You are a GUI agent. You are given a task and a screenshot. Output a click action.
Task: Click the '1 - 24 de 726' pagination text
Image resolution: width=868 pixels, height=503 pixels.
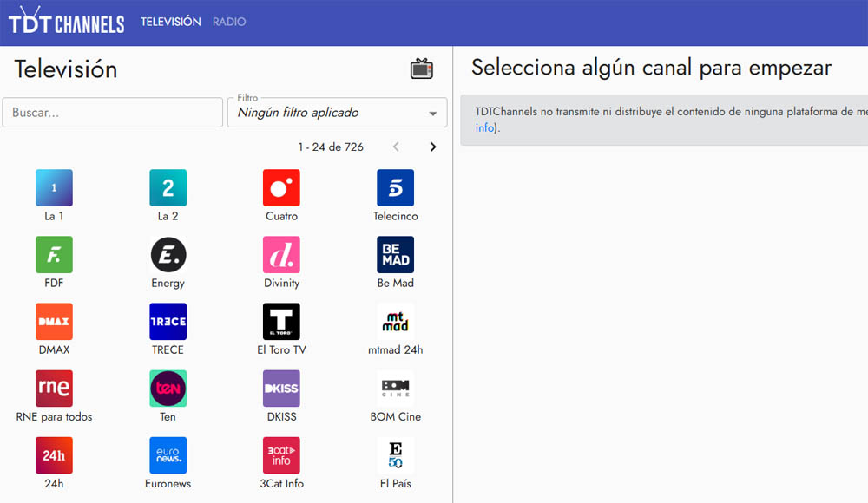[331, 147]
